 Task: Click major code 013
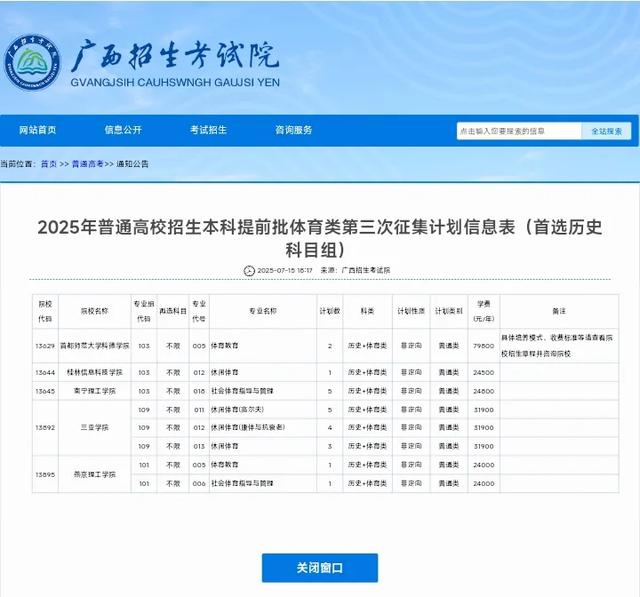pyautogui.click(x=199, y=446)
